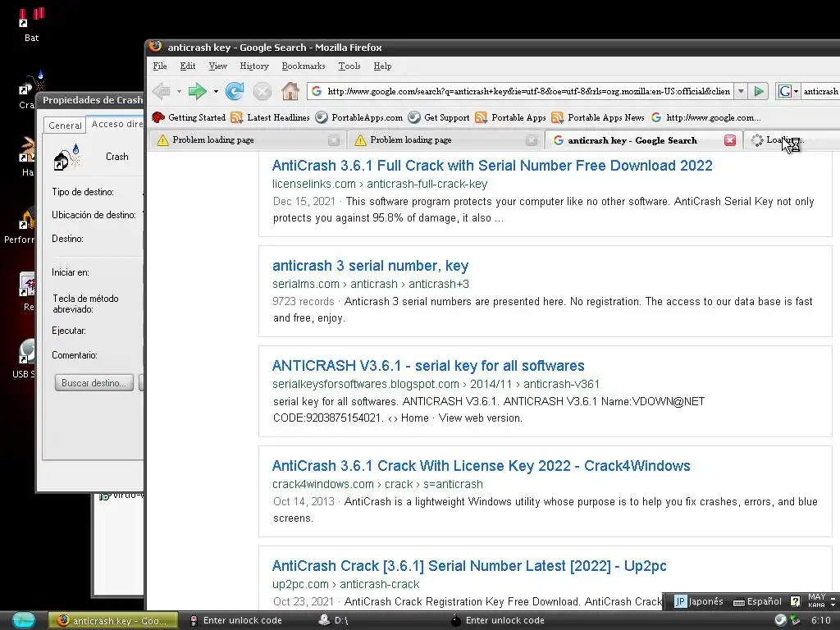Viewport: 840px width, 630px height.
Task: Open the File menu
Action: click(x=160, y=66)
